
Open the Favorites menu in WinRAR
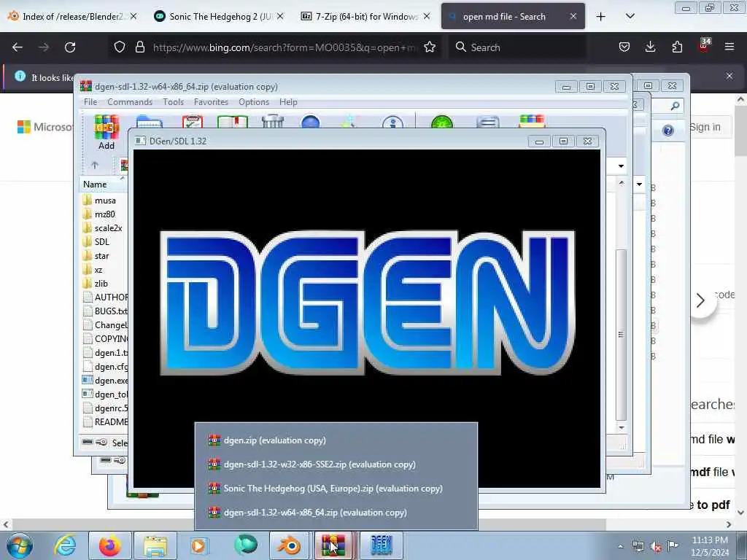pos(211,102)
